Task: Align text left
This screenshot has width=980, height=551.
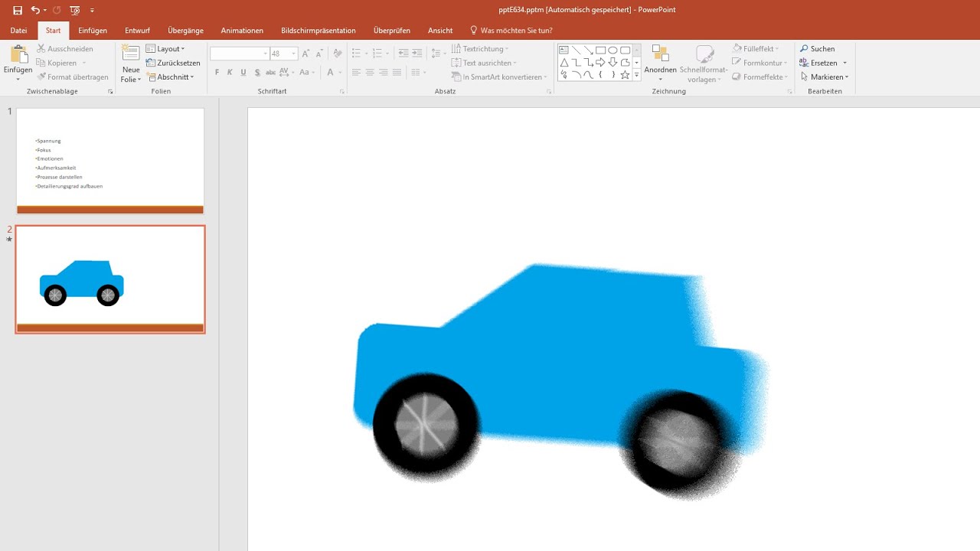Action: coord(356,73)
